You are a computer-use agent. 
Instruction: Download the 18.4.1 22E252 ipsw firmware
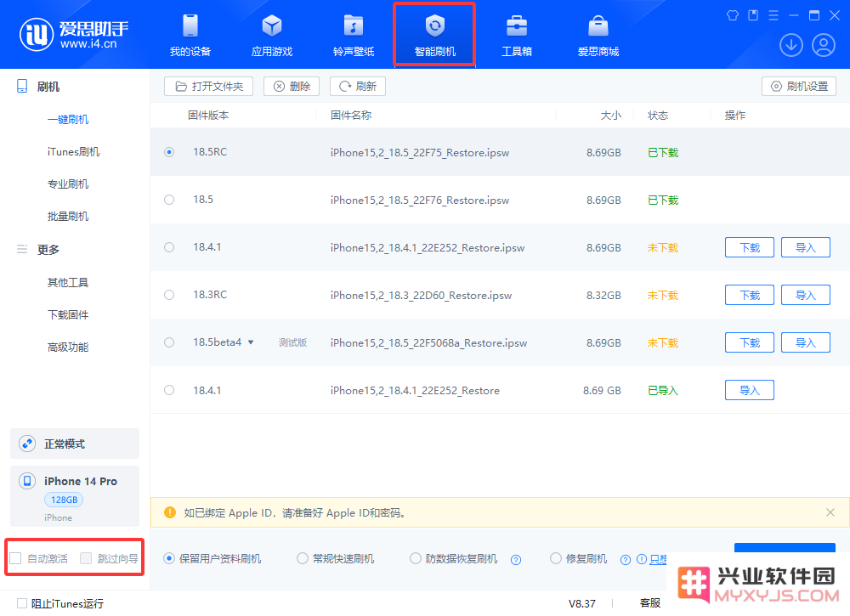(x=749, y=247)
